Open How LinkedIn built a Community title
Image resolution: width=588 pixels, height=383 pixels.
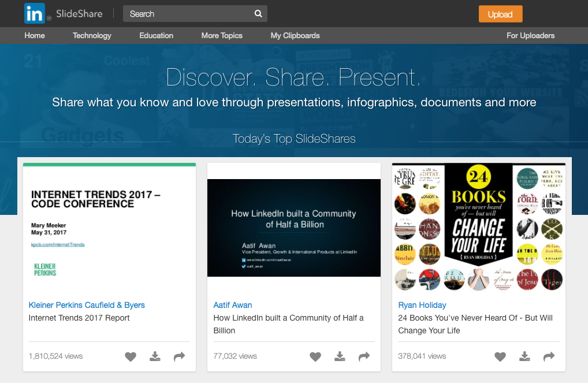[288, 324]
